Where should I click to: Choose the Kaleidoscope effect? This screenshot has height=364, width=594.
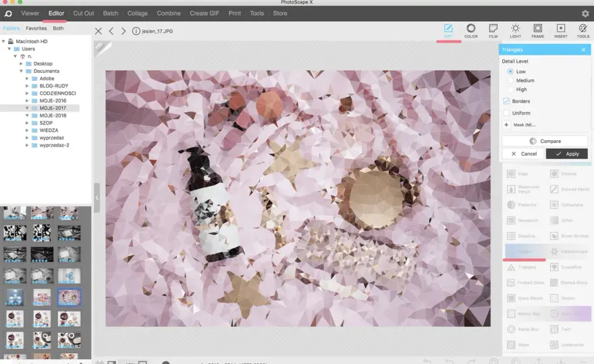click(x=568, y=251)
